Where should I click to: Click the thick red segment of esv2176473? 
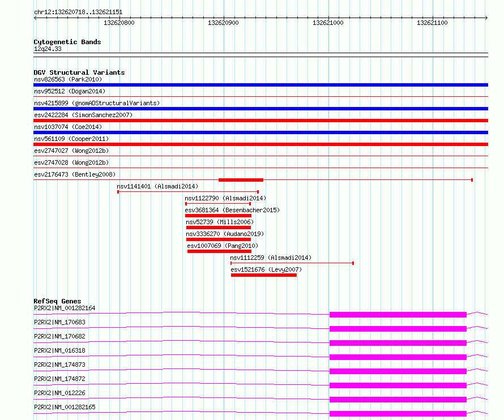point(241,180)
